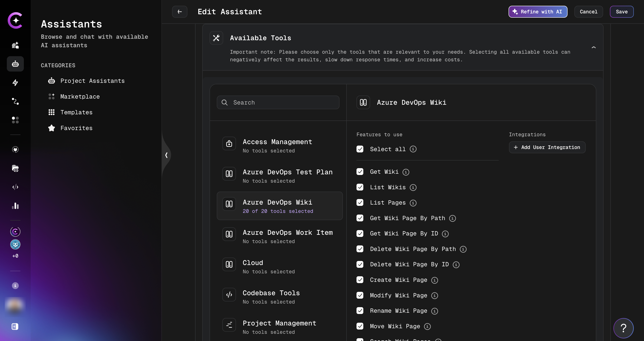This screenshot has width=644, height=341.
Task: Click Add User Integration button
Action: coord(547,147)
